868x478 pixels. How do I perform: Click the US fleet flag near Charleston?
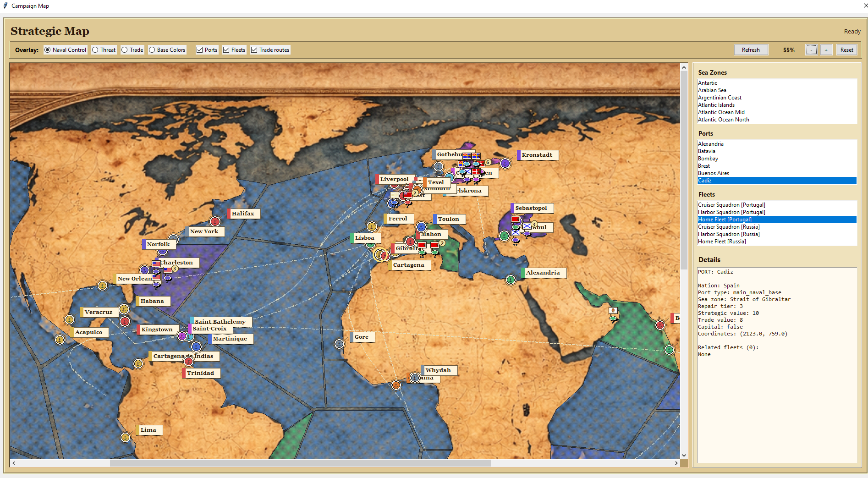click(156, 264)
